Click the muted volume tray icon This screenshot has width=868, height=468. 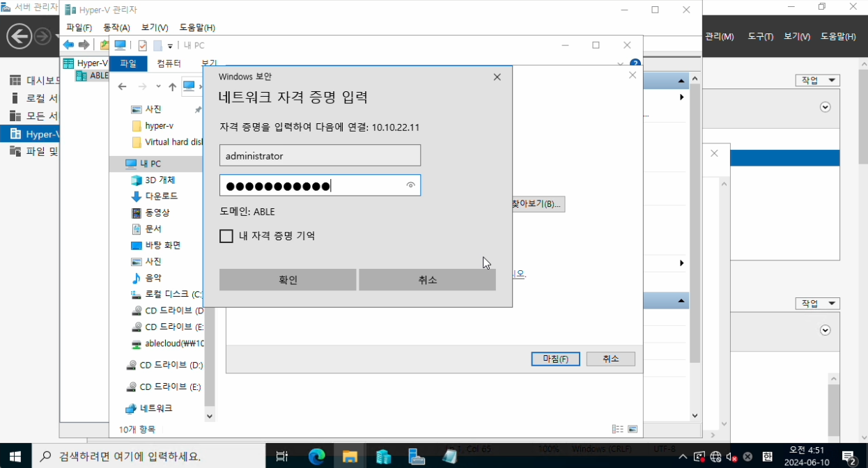point(732,457)
